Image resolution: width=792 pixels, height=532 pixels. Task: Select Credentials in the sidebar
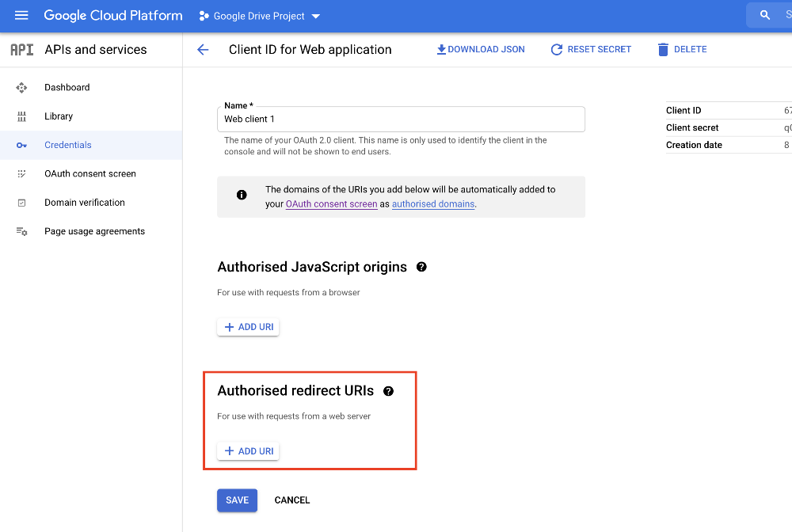91,145
